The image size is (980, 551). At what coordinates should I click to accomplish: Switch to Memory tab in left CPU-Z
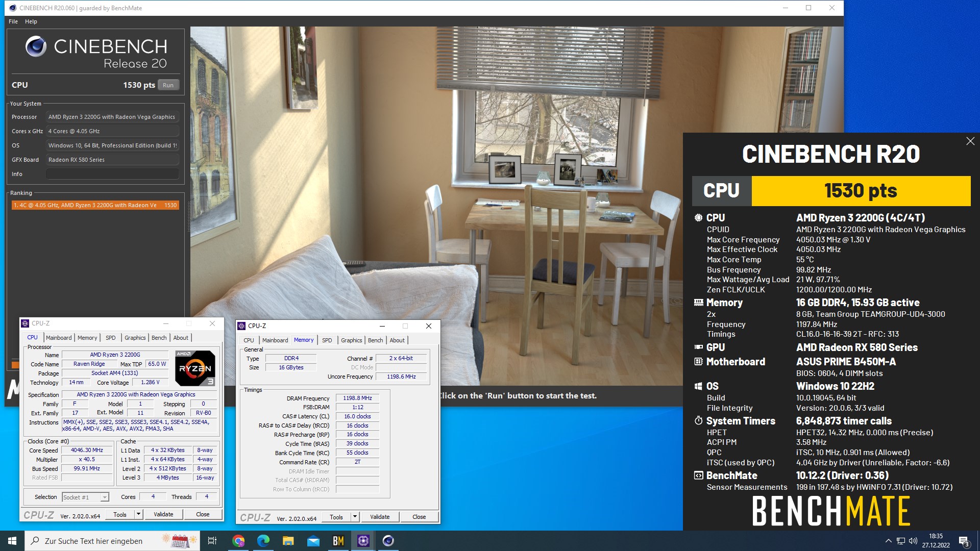coord(87,338)
